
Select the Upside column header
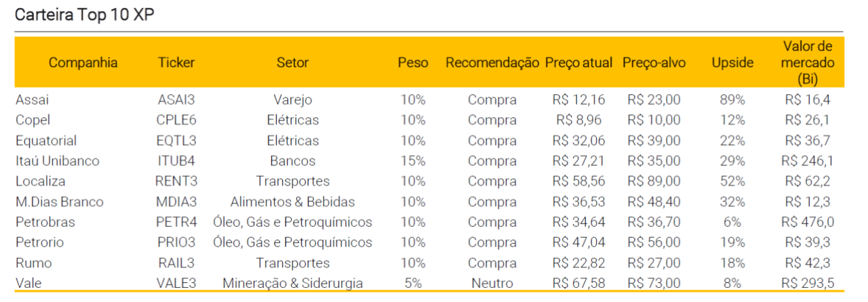coord(732,63)
